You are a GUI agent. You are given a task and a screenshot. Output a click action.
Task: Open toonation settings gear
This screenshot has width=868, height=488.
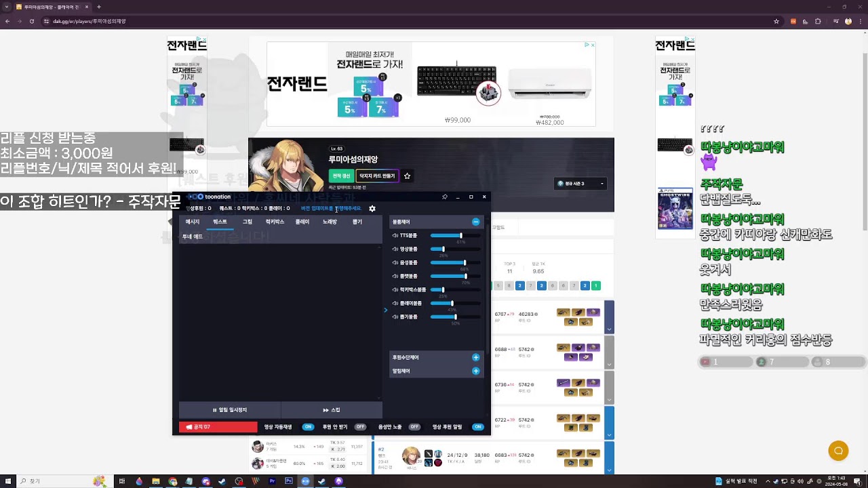pos(372,209)
